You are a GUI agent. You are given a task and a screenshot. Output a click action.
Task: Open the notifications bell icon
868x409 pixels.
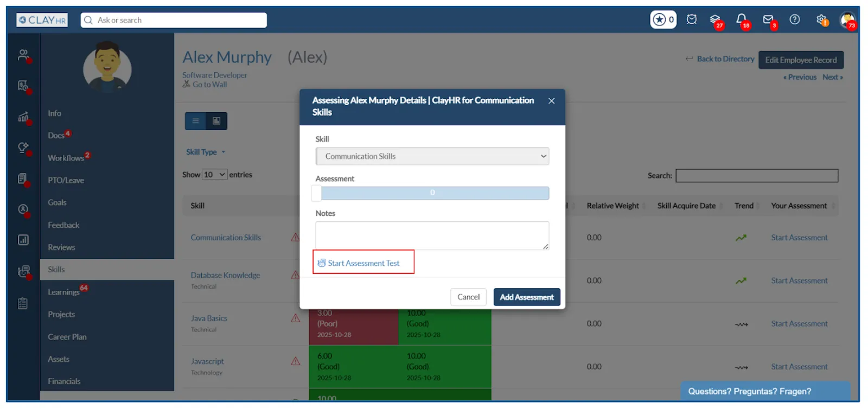[741, 20]
